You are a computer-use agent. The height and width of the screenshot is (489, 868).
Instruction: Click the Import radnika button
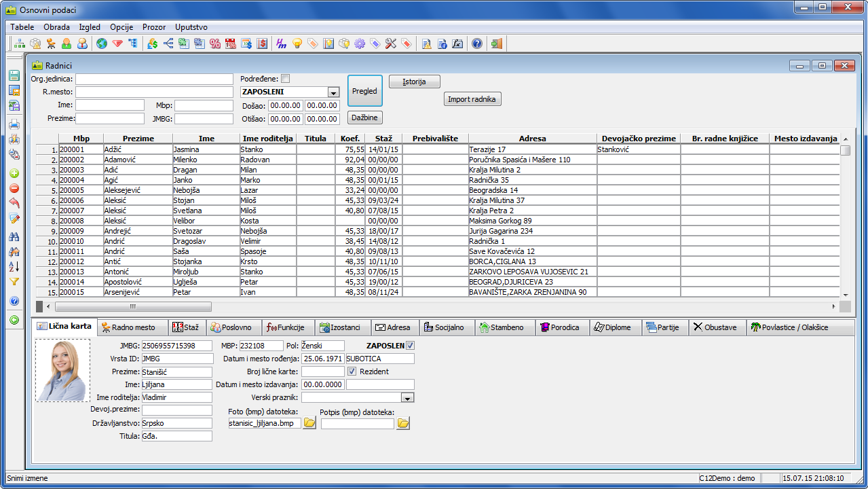(473, 99)
